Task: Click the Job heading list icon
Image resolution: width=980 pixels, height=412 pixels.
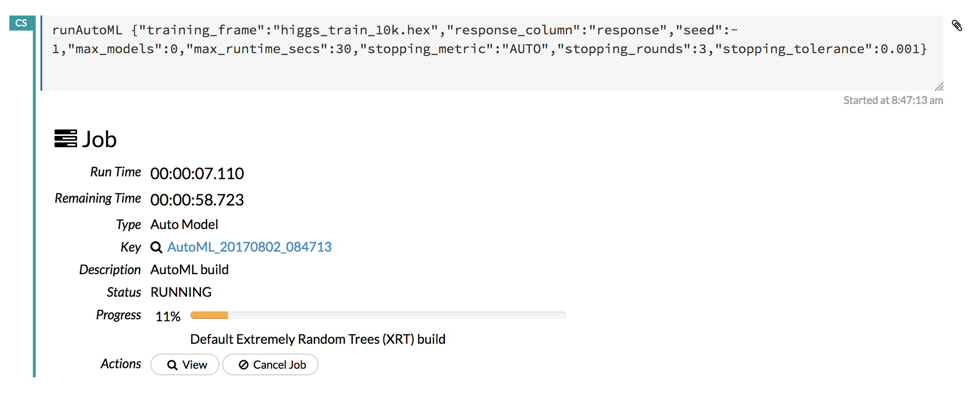Action: [65, 139]
